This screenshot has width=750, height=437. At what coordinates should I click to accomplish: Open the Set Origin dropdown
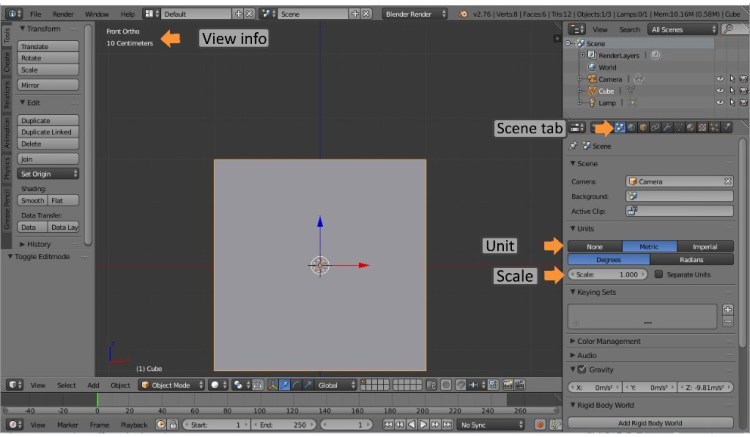pos(48,174)
